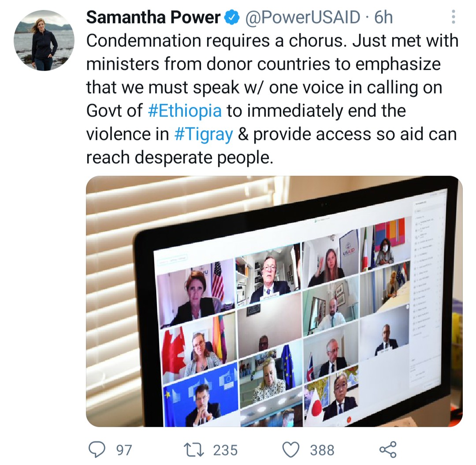Open the three-dot more options menu
This screenshot has width=476, height=465.
pos(453,17)
